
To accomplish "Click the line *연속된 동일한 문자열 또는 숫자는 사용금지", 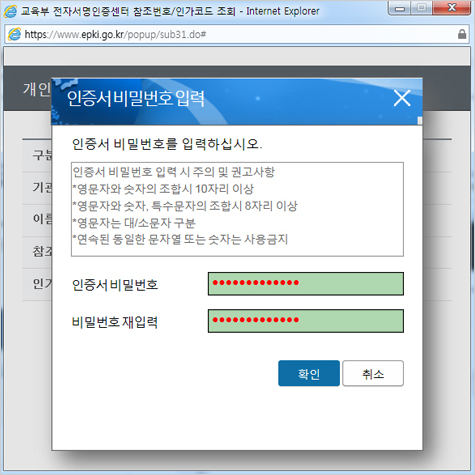I will click(180, 239).
